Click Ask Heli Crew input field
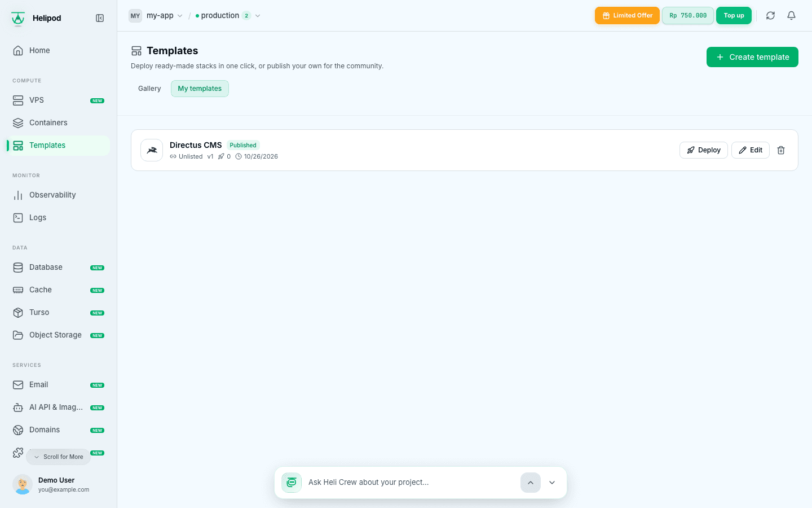Image resolution: width=812 pixels, height=508 pixels. pyautogui.click(x=410, y=483)
